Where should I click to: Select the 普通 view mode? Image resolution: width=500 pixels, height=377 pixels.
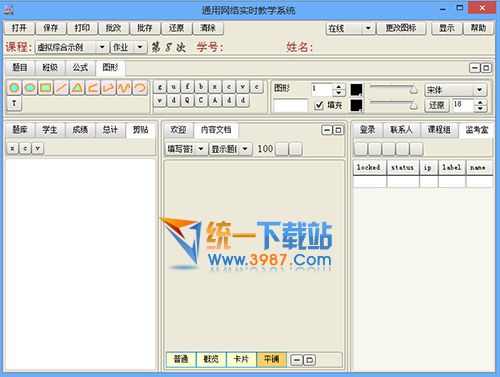(x=181, y=359)
